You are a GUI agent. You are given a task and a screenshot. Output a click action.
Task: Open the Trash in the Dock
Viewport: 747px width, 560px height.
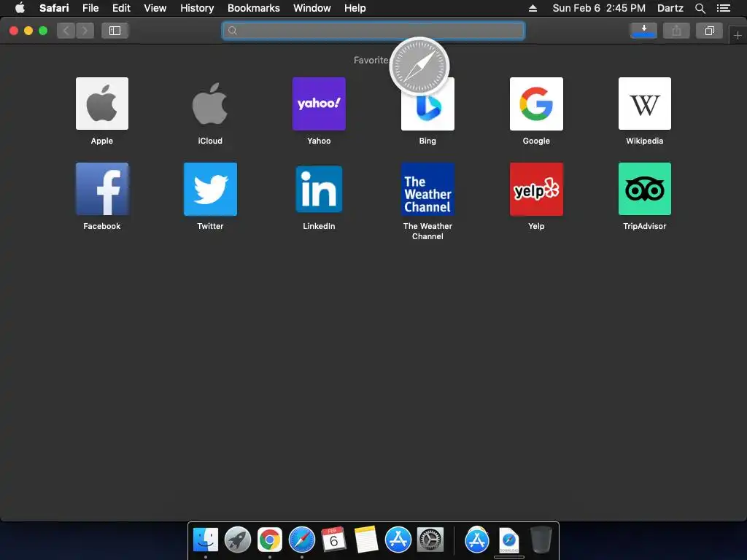point(541,540)
